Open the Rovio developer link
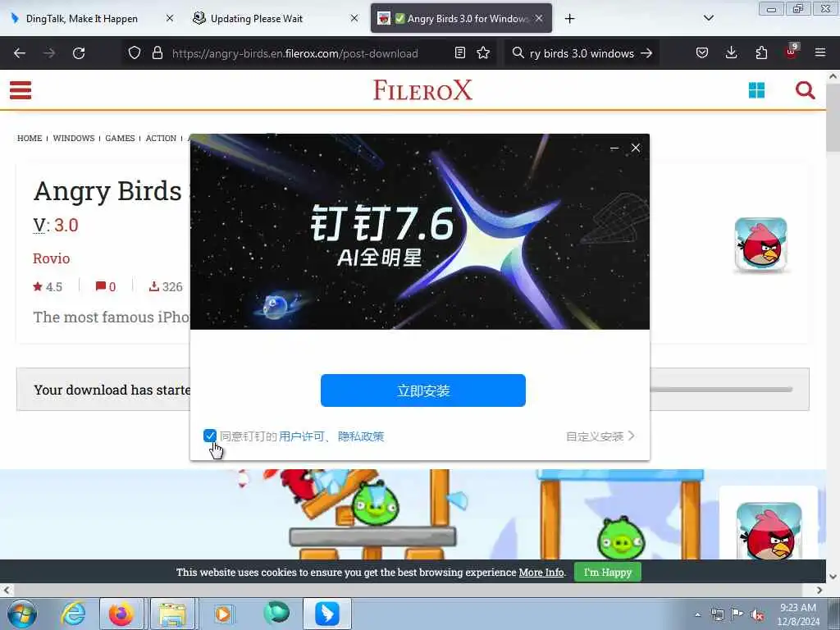The width and height of the screenshot is (840, 630). pyautogui.click(x=52, y=258)
